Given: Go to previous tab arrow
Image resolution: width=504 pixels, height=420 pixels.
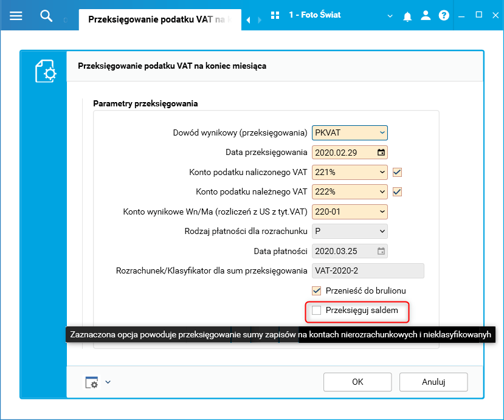Looking at the screenshot, I should pyautogui.click(x=248, y=20).
